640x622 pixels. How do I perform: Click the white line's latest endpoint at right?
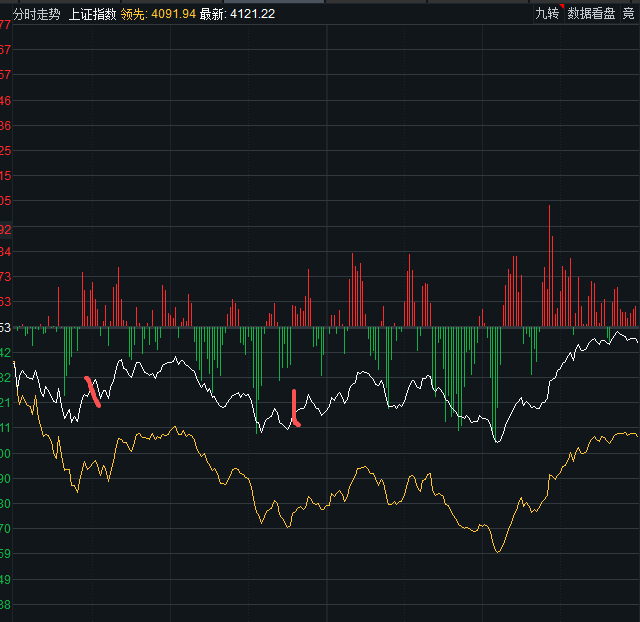(637, 341)
